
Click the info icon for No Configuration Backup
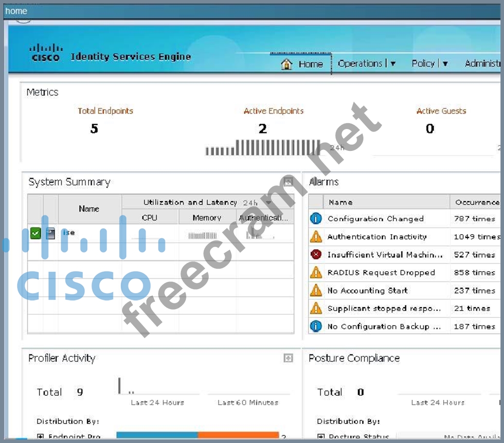point(316,326)
